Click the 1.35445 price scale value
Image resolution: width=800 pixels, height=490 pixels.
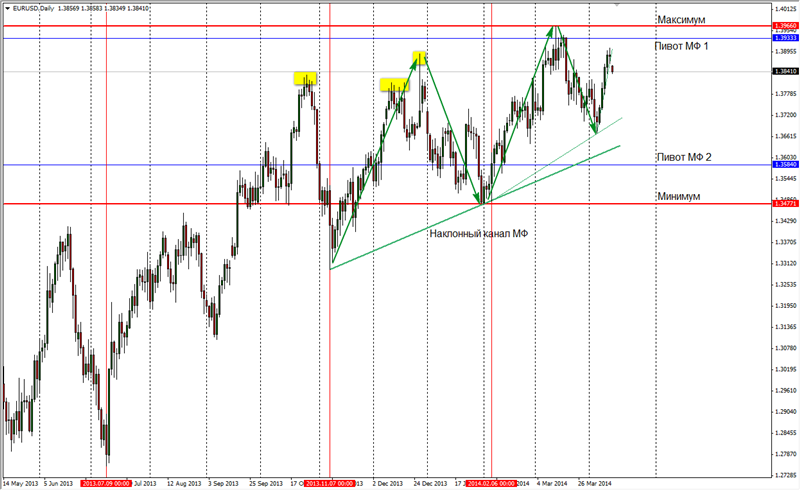[x=786, y=179]
